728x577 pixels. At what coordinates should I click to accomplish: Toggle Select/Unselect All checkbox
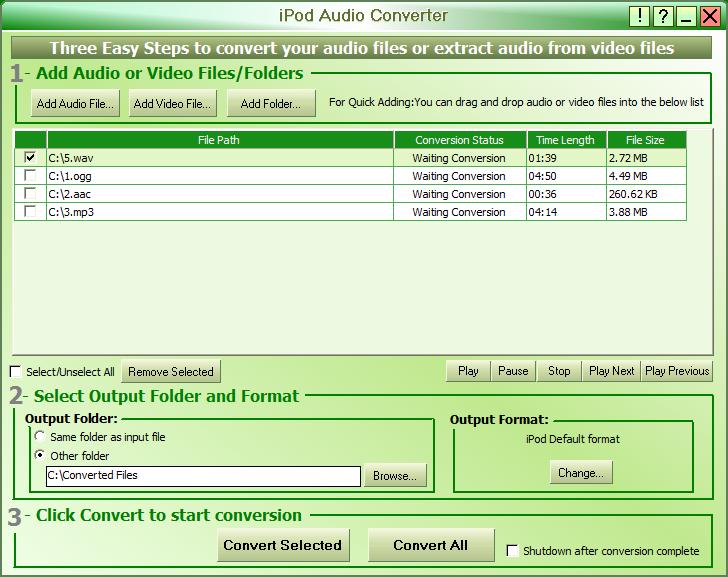pos(16,371)
